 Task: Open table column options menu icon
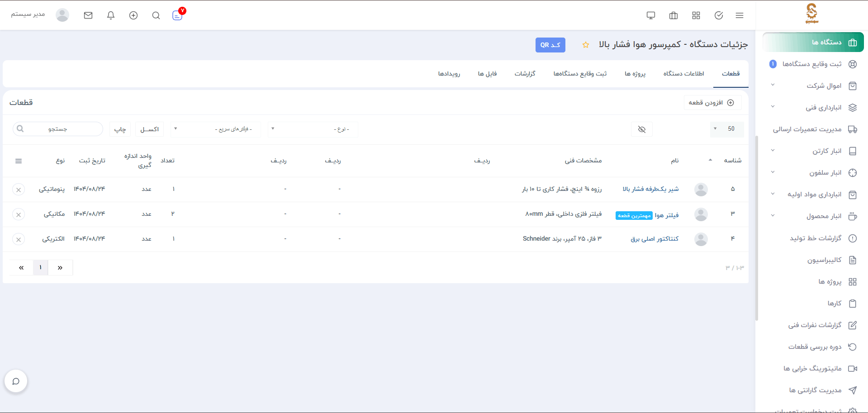tap(19, 161)
